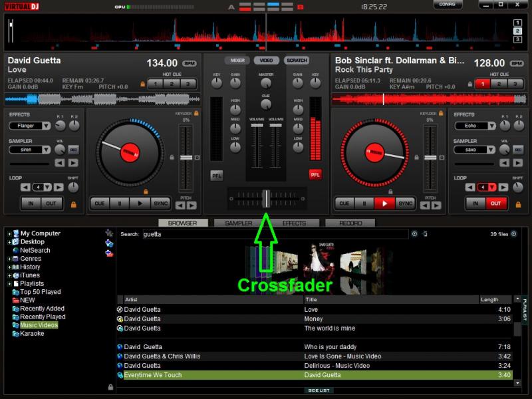Trigger hot cue 2 on left deck

172,84
